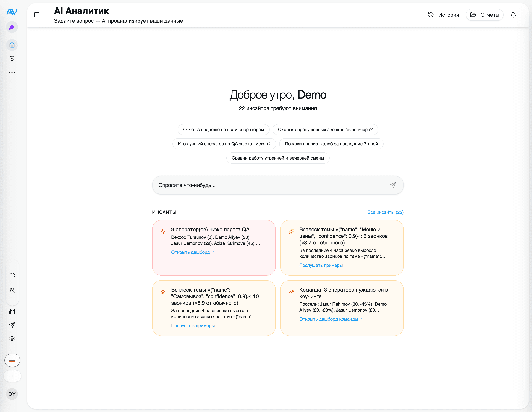Viewport: 532px width, 412px height.
Task: Choose 'Покажи анализ жалоб' suggestion
Action: point(331,144)
